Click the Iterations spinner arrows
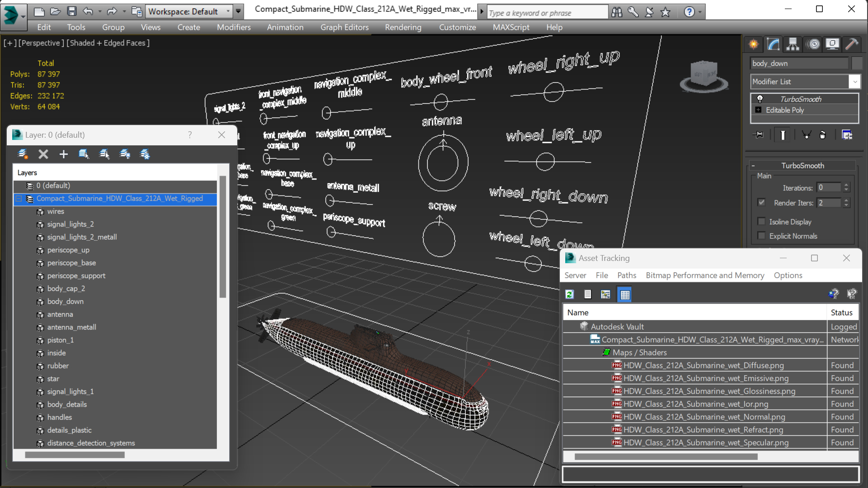Viewport: 868px width, 488px height. click(x=846, y=187)
